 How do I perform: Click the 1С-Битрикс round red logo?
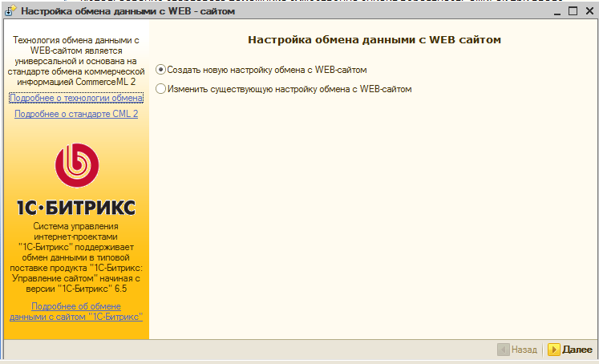click(77, 165)
